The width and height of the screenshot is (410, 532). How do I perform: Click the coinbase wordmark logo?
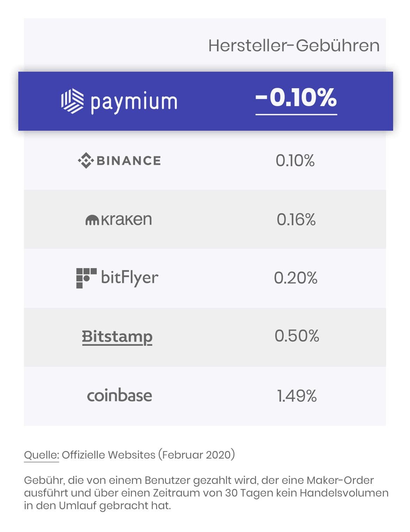(x=120, y=396)
